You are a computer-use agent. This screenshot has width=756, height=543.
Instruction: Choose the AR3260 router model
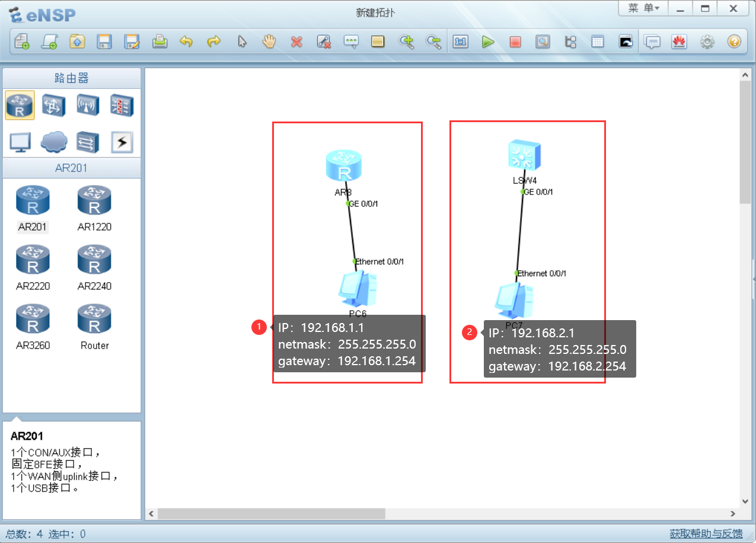click(x=33, y=327)
